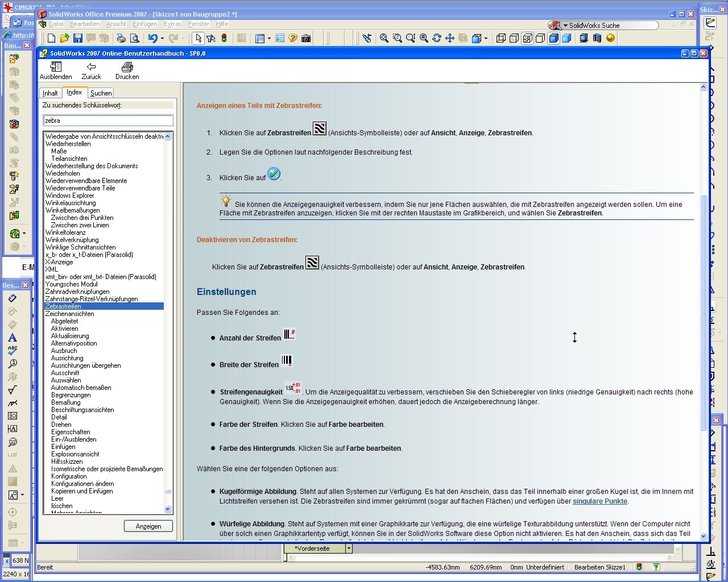
Task: Click the Pan four-arrow icon
Action: pyautogui.click(x=450, y=38)
